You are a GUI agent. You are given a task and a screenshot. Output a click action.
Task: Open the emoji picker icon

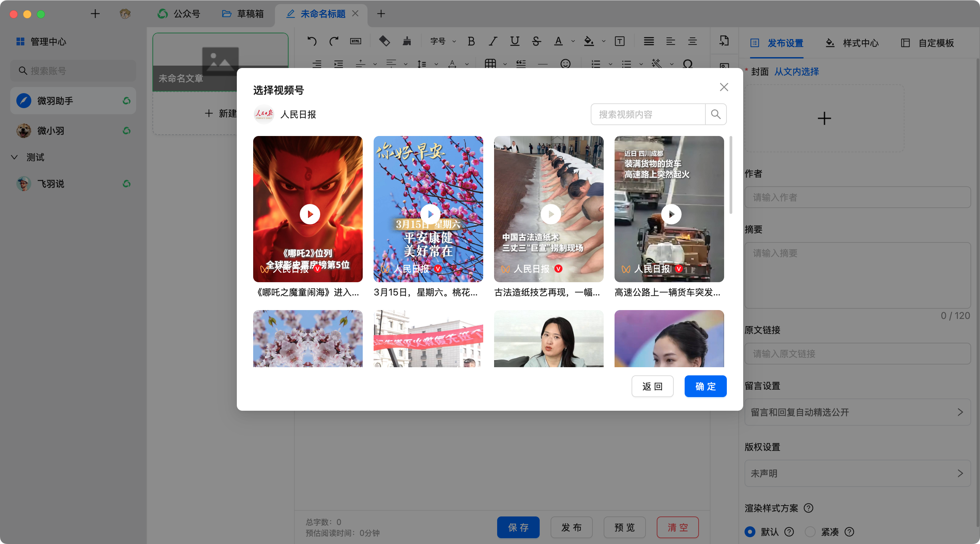click(565, 64)
